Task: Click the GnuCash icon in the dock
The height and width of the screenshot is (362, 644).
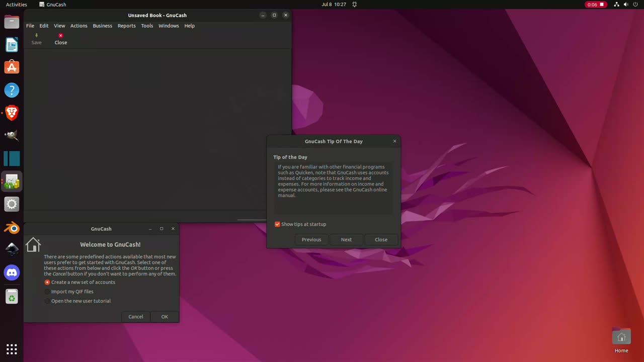Action: 12,182
